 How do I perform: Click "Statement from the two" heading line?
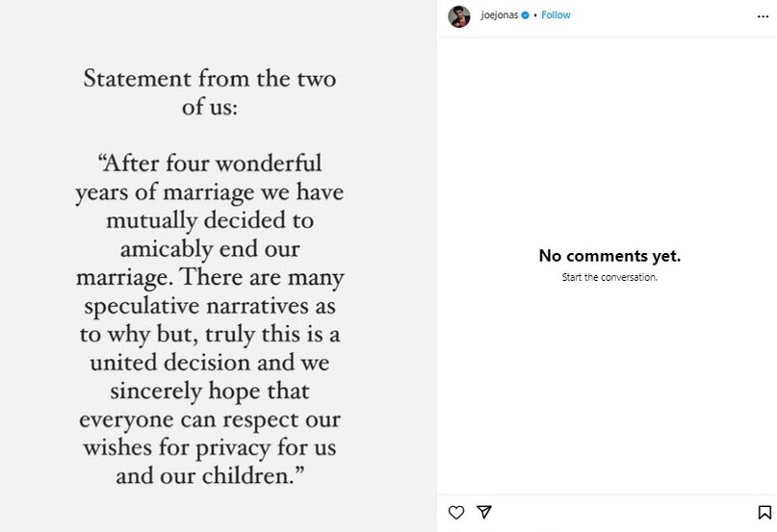click(209, 78)
